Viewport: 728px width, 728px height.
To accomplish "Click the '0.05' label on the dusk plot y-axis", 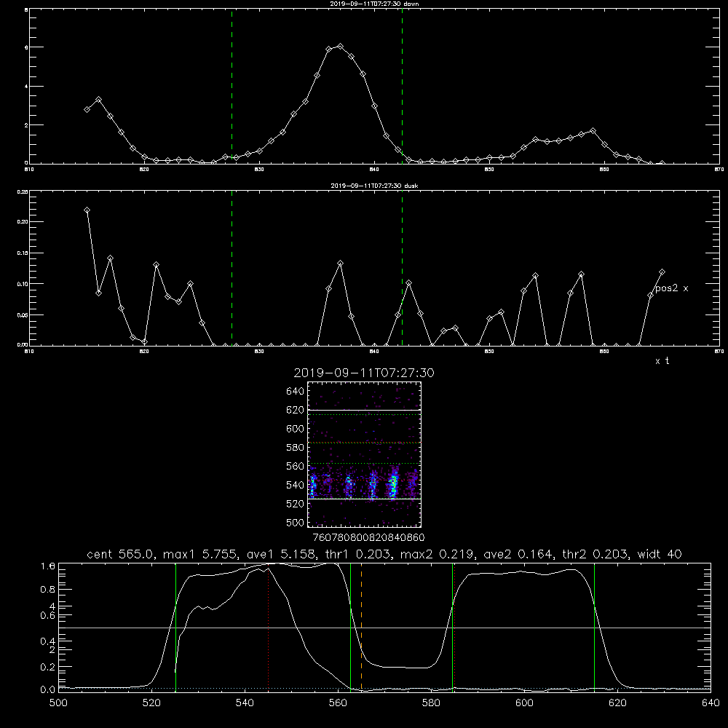I will pos(23,315).
